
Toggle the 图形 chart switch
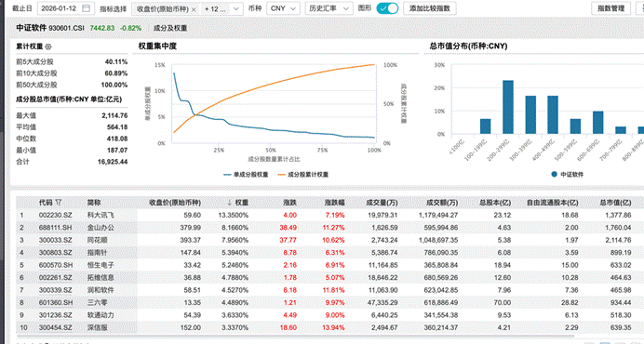click(387, 8)
